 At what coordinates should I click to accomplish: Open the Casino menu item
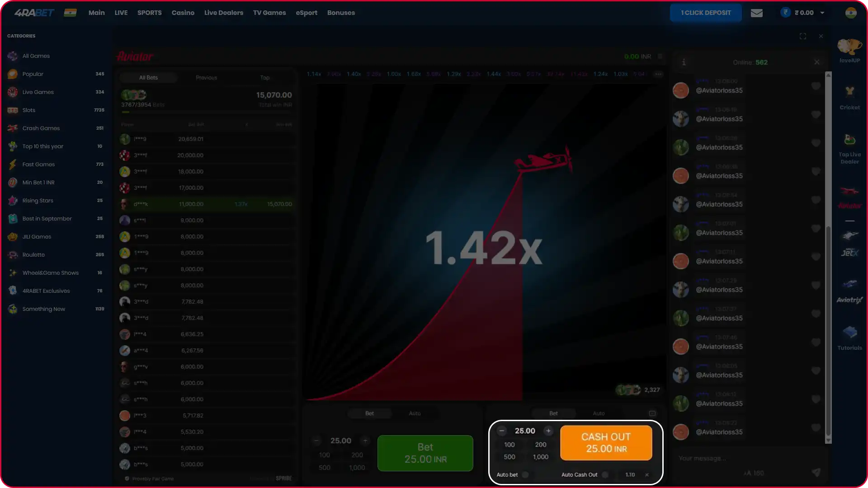[x=183, y=13]
